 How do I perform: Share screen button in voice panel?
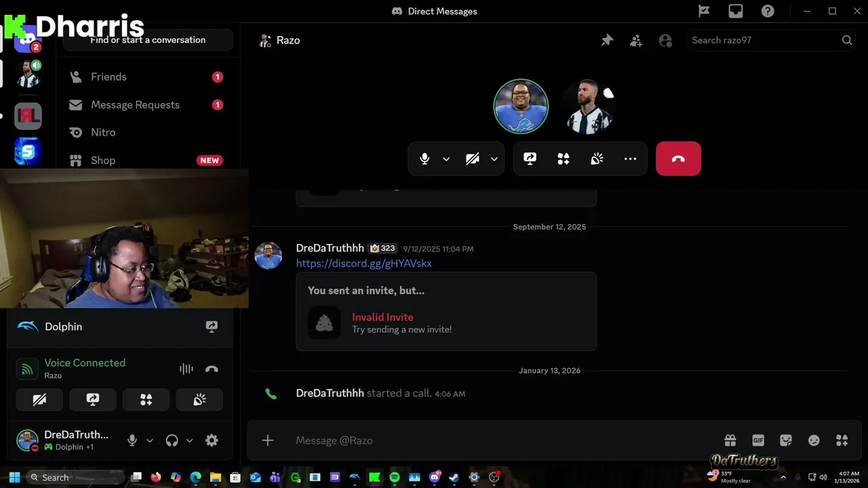[x=93, y=400]
